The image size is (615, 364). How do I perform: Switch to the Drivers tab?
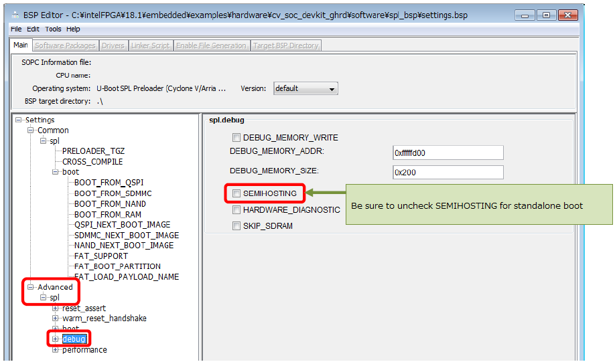tap(113, 45)
